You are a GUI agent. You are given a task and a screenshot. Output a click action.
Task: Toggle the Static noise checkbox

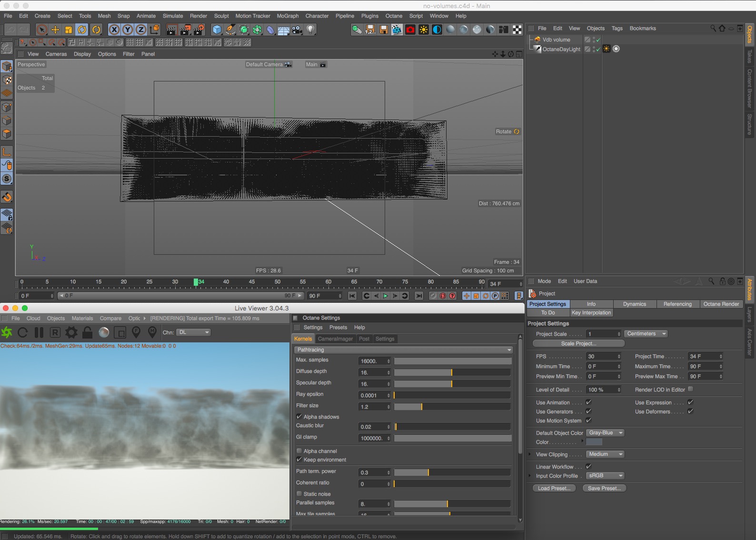click(299, 494)
